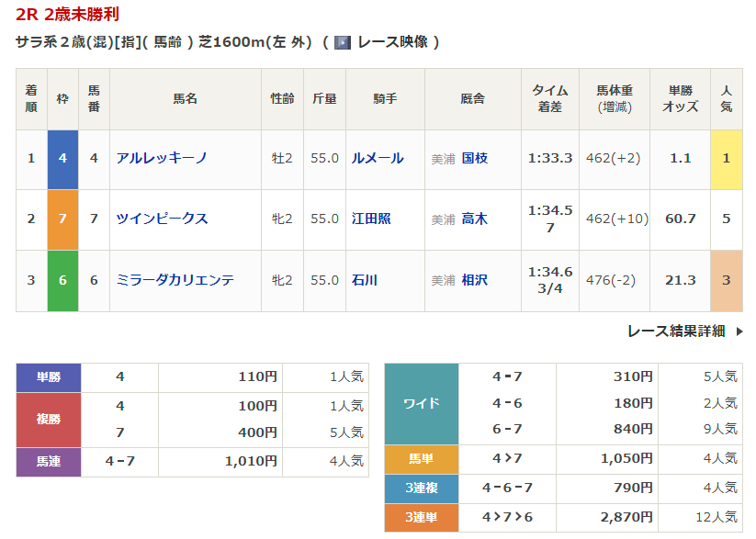Click the race video film icon
756x539 pixels.
coord(343,42)
